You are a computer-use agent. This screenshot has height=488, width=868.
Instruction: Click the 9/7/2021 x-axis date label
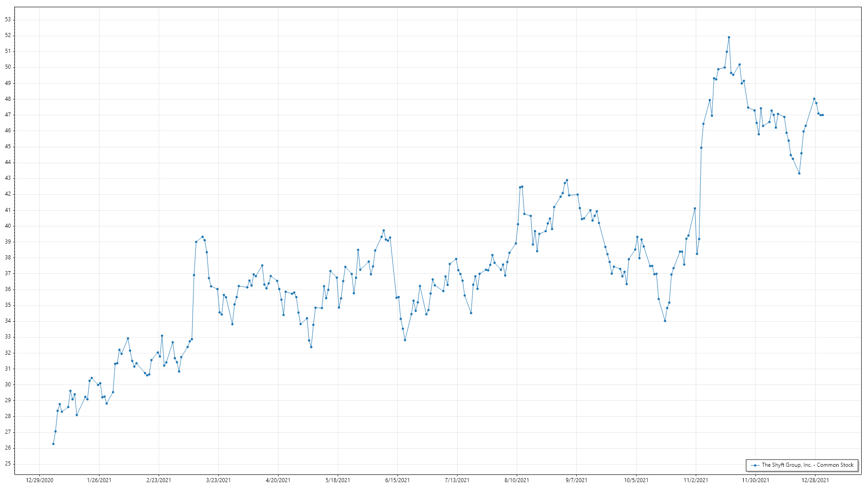(576, 480)
